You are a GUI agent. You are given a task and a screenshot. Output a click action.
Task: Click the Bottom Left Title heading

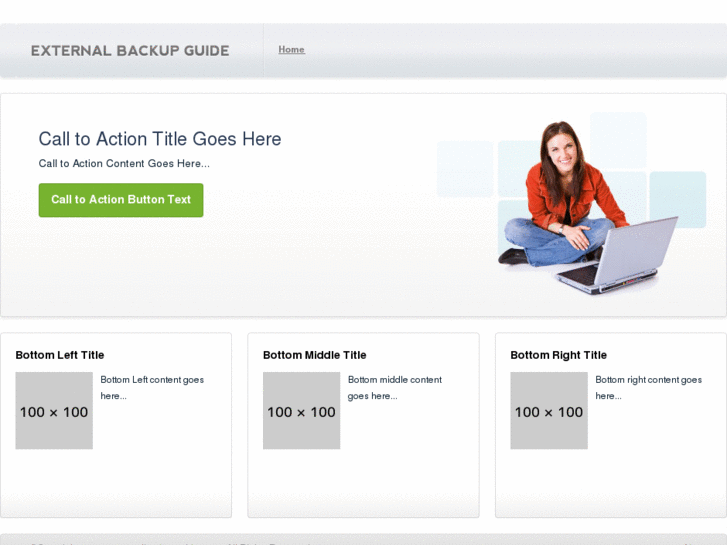pos(60,355)
